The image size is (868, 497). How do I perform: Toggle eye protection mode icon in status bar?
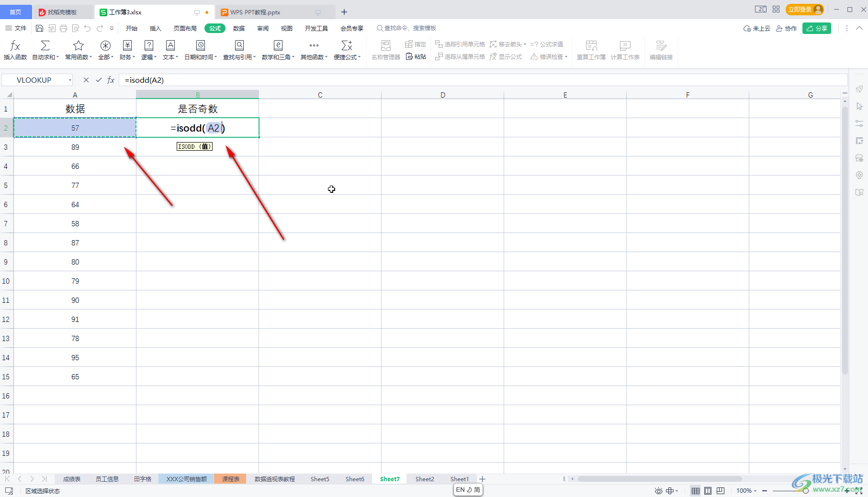click(659, 491)
